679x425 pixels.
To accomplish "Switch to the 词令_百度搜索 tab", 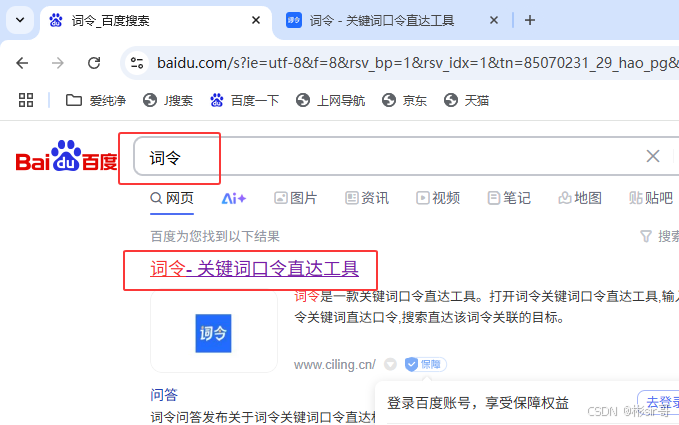I will point(156,20).
